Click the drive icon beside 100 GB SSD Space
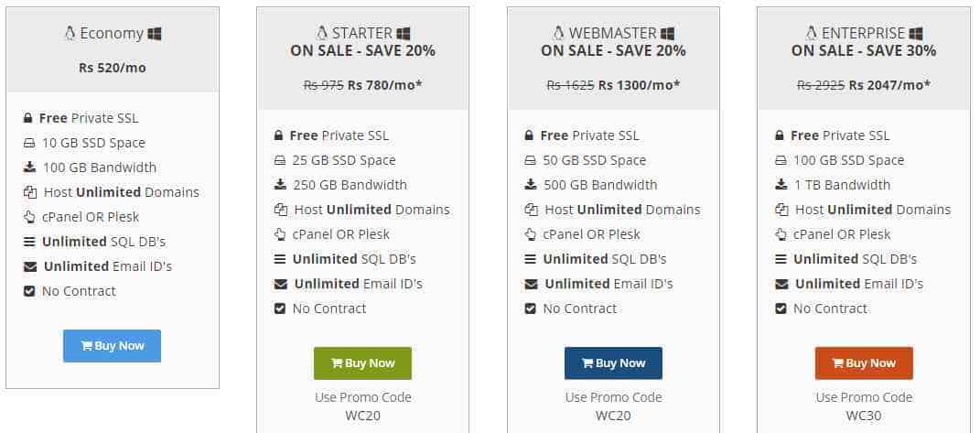 781,160
